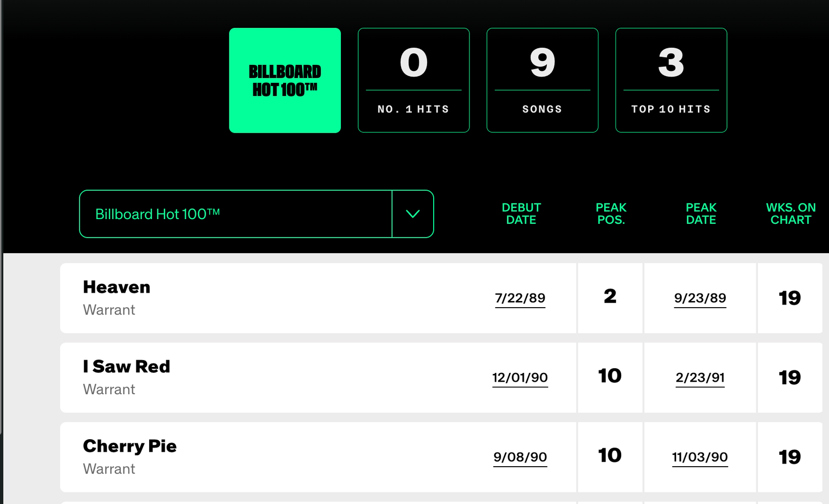
Task: Click Warrant artist name under Heaven
Action: [x=109, y=310]
